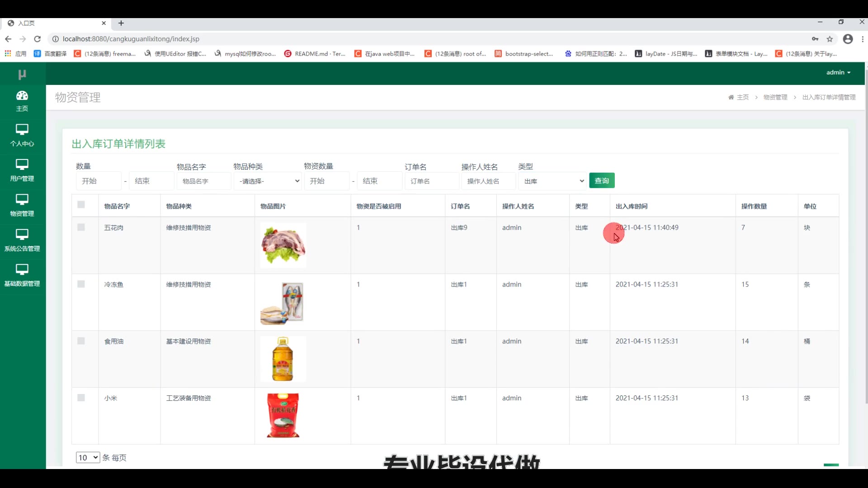Click the 出入库订单详情管理 breadcrumb
The image size is (868, 488).
click(829, 97)
